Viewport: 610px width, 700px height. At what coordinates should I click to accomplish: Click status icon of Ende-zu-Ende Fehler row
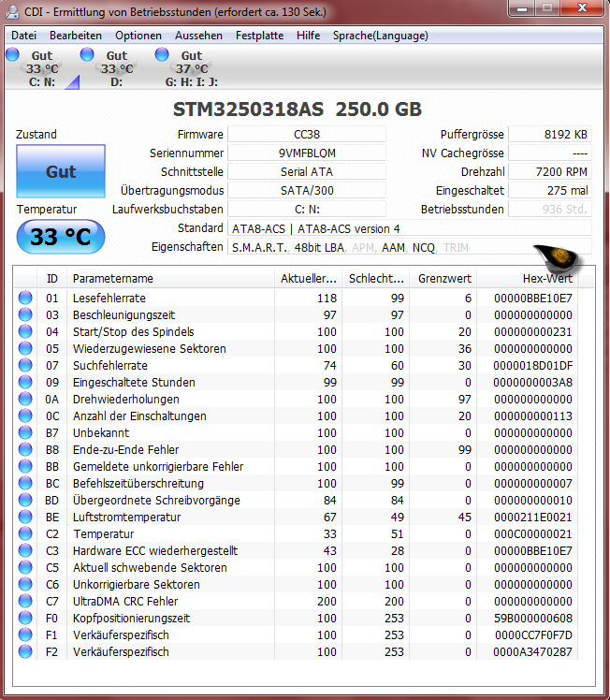click(25, 449)
